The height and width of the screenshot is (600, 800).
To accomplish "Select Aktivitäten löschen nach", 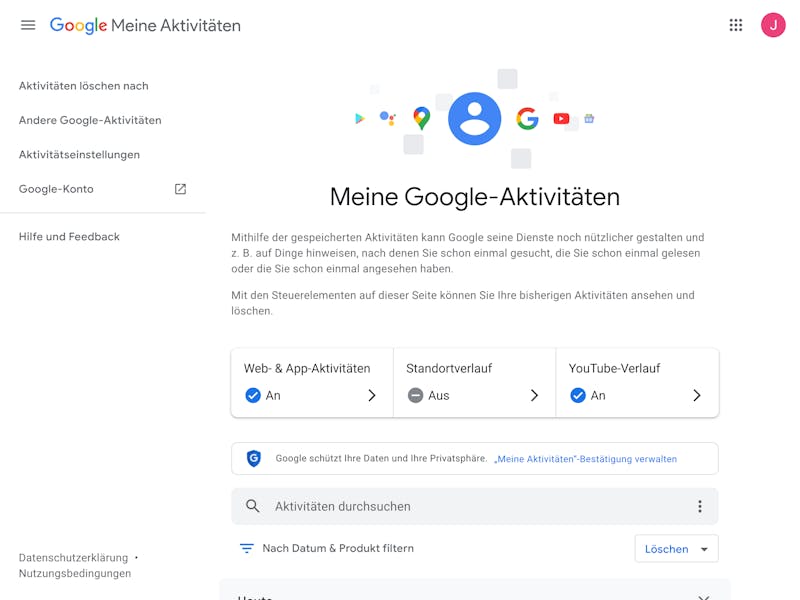I will (x=84, y=86).
